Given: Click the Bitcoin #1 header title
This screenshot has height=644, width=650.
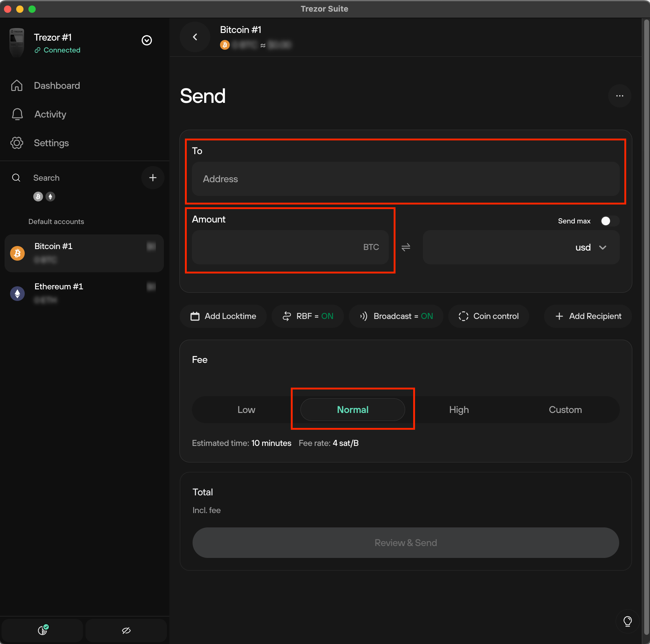Looking at the screenshot, I should [x=240, y=30].
